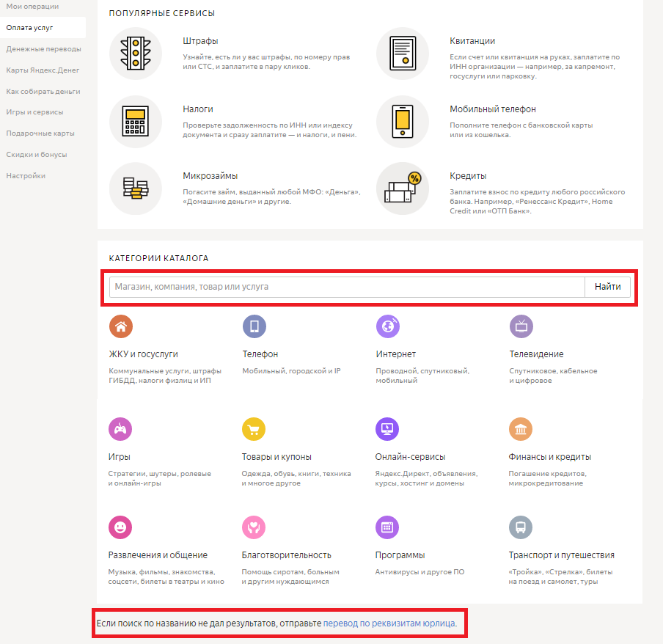Select Настройки in the left menu
This screenshot has width=663, height=644.
pyautogui.click(x=26, y=176)
